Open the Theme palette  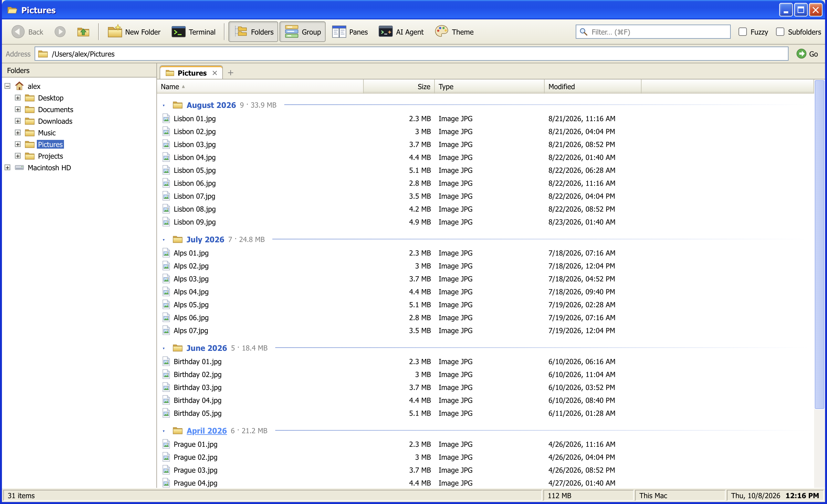454,32
